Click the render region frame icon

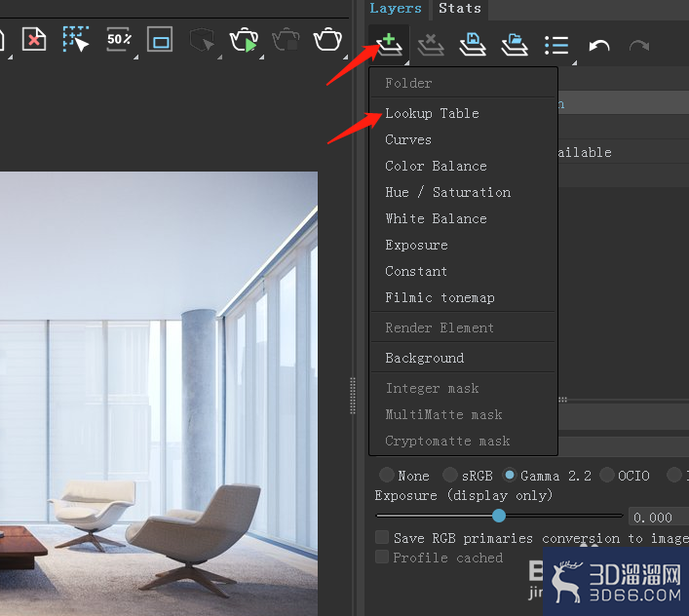(160, 39)
